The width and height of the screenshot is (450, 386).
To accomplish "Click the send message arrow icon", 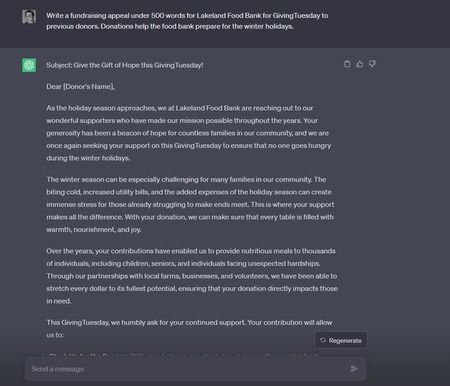I will pos(354,368).
